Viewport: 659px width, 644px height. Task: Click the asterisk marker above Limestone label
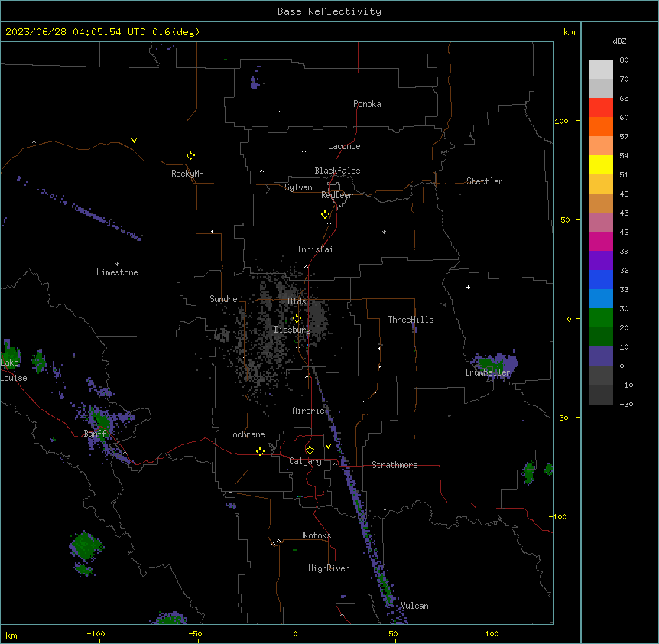pyautogui.click(x=117, y=265)
